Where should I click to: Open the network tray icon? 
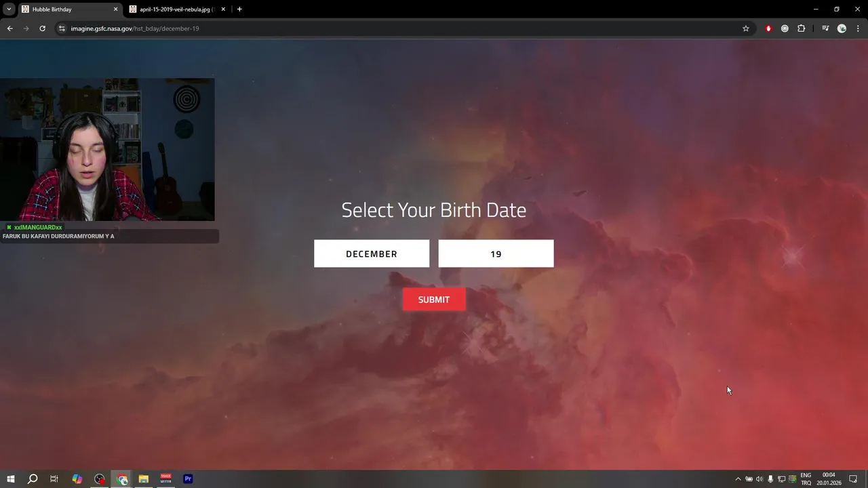(x=781, y=479)
